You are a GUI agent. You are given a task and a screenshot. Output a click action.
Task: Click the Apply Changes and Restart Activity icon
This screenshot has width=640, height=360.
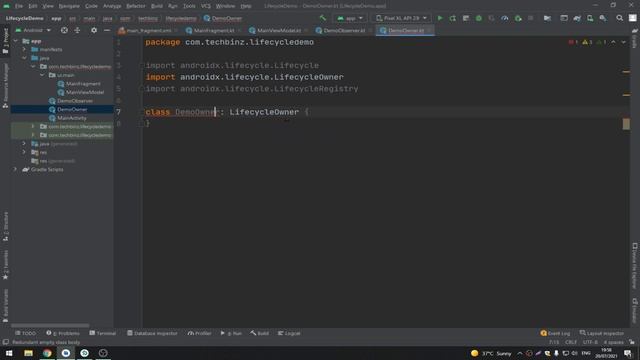pyautogui.click(x=453, y=18)
